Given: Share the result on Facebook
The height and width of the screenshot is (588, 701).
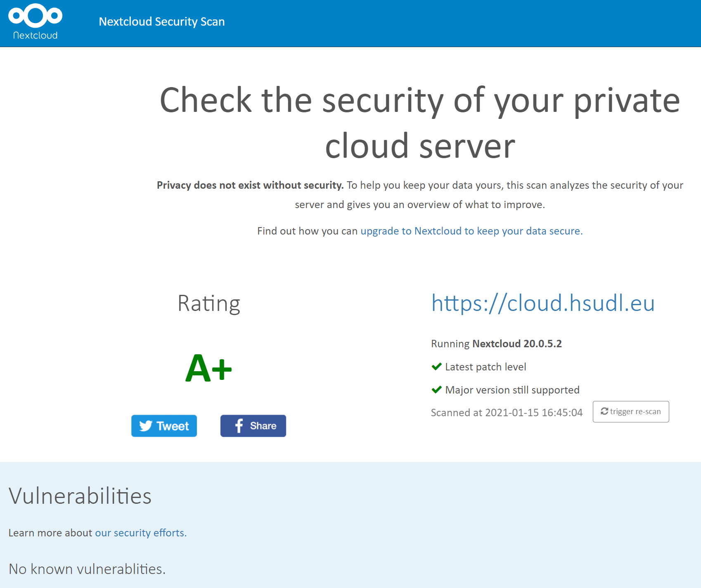Looking at the screenshot, I should tap(253, 426).
